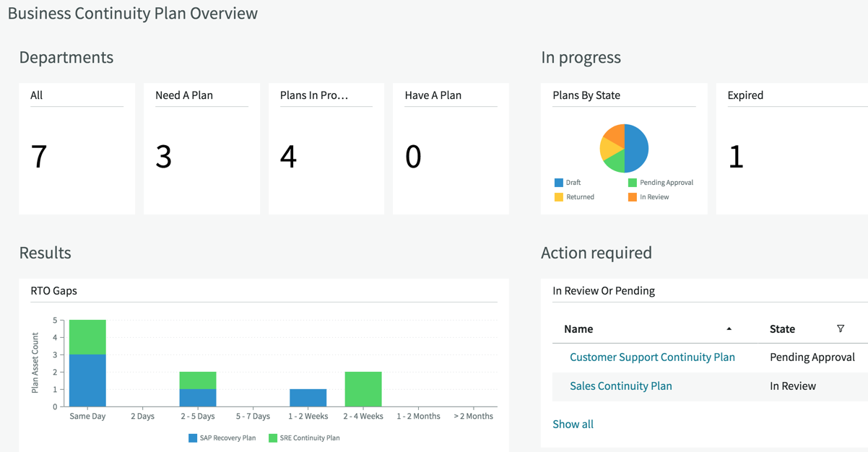Toggle SAP Recovery Plan legend swatch
This screenshot has height=452, width=868.
[x=193, y=438]
